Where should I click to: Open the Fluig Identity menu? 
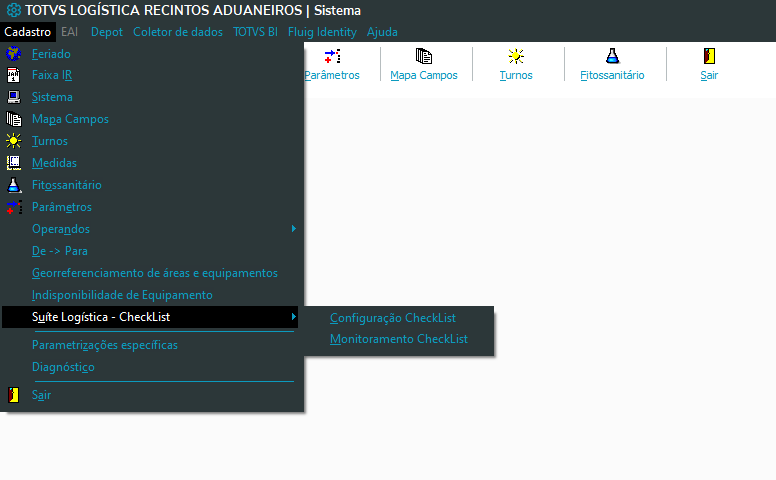322,32
